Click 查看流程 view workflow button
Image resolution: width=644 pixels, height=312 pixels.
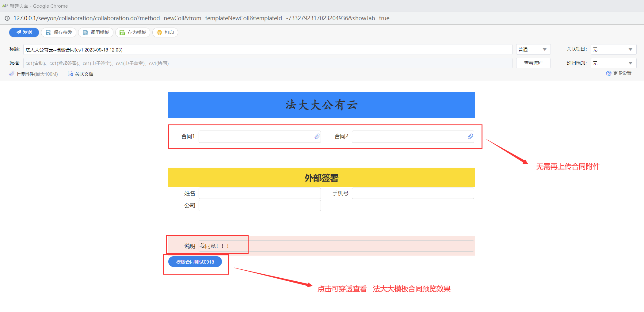tap(533, 63)
